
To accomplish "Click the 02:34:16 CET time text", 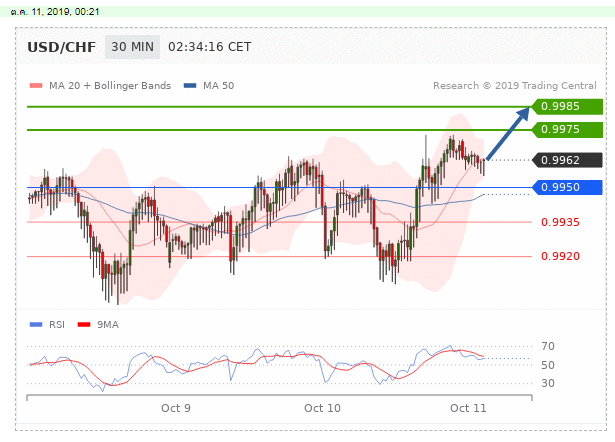I will (209, 47).
